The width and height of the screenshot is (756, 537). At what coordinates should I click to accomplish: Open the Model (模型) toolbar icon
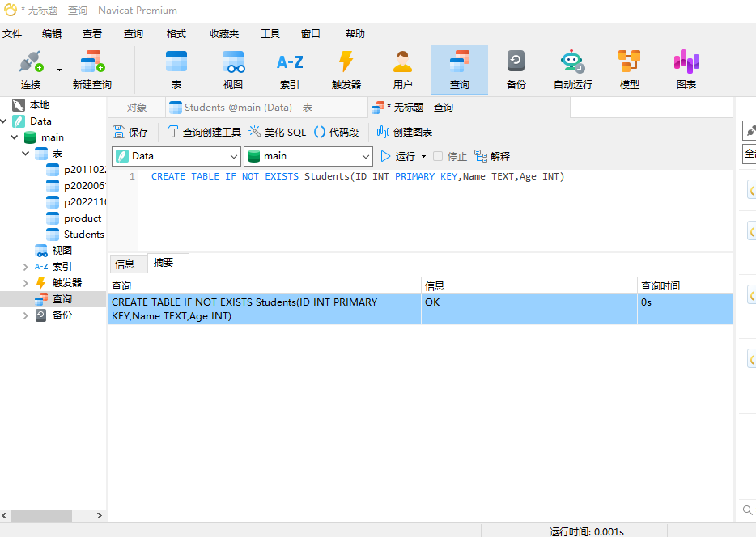629,70
